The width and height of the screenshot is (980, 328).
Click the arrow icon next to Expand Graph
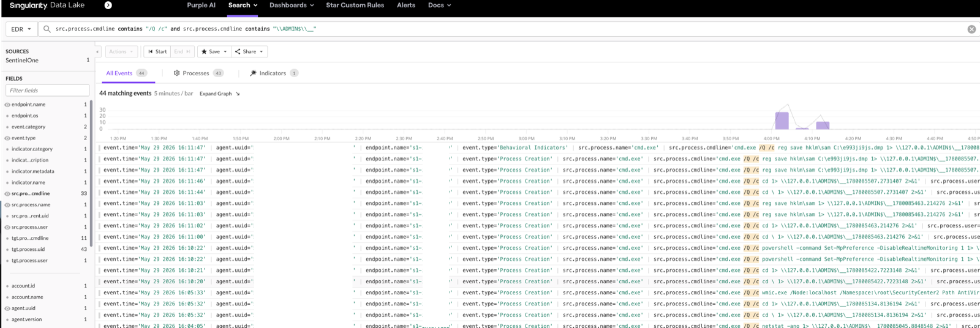click(238, 94)
